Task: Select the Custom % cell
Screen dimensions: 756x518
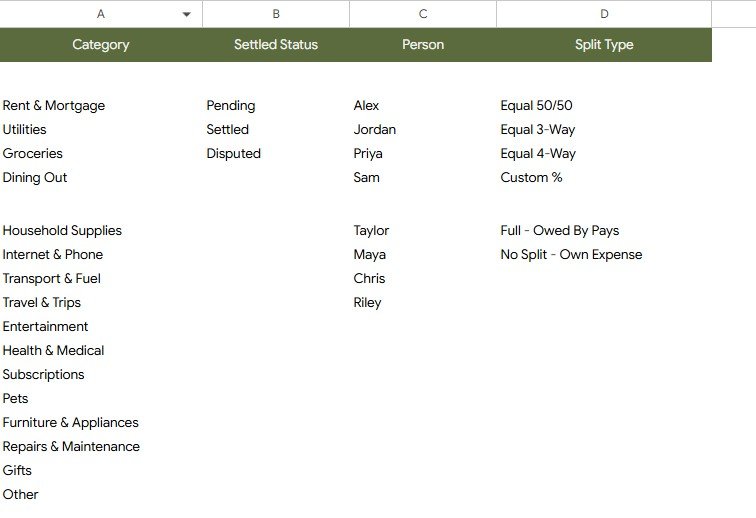Action: [604, 177]
